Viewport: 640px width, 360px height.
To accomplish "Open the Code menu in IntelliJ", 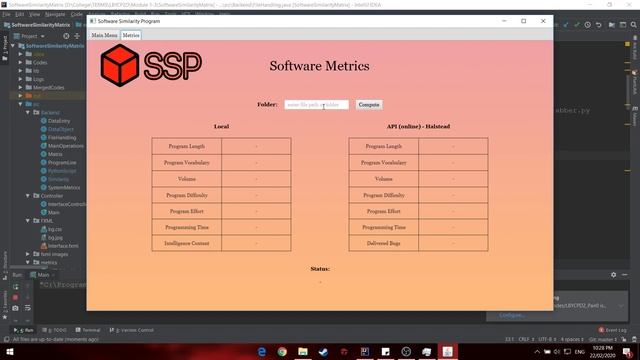I will click(x=77, y=14).
